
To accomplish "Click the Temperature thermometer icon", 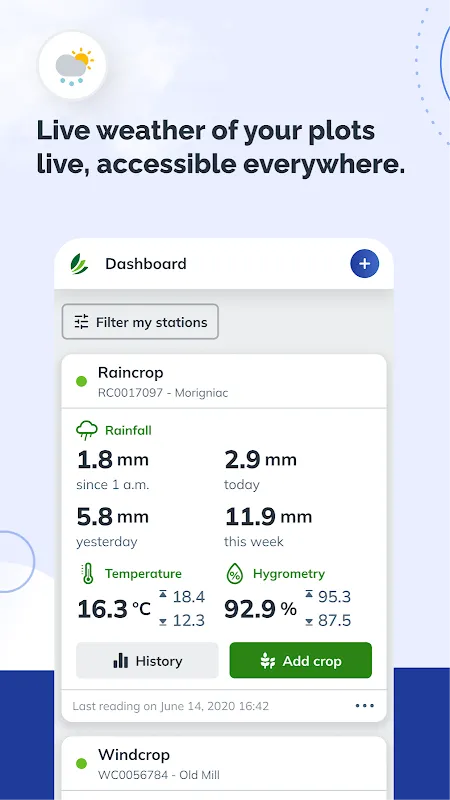I will click(88, 573).
